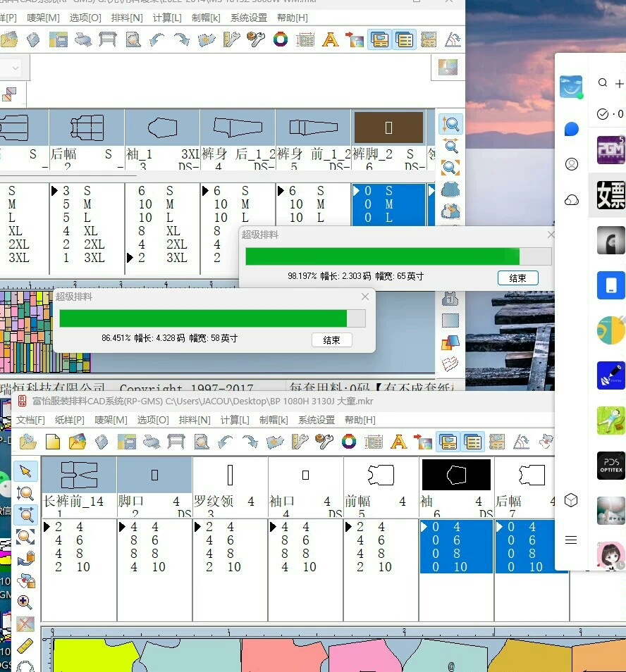Toggle second highlighted panel button in lower toolbar
This screenshot has width=626, height=672.
(473, 442)
